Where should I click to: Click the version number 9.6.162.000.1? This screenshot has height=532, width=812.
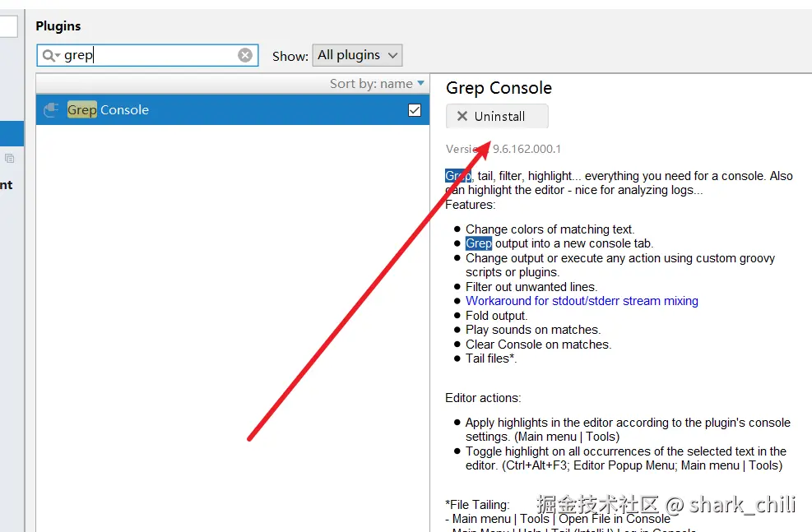tap(527, 149)
